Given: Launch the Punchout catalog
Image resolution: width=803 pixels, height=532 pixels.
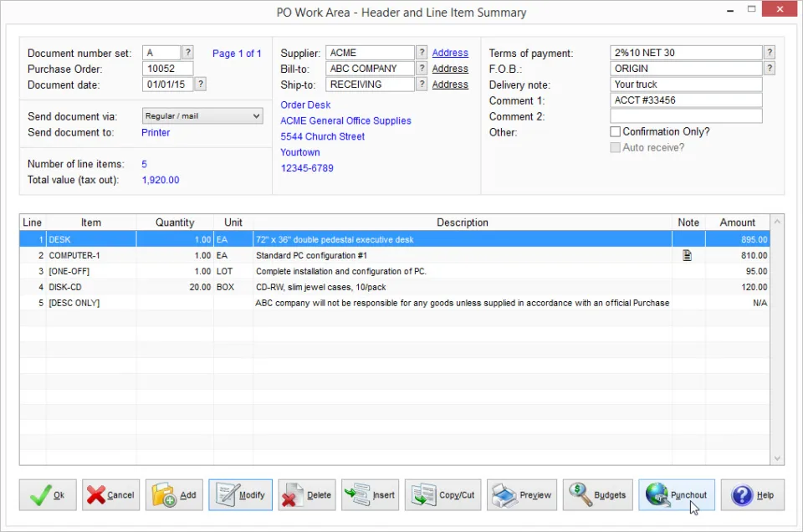Looking at the screenshot, I should click(677, 494).
